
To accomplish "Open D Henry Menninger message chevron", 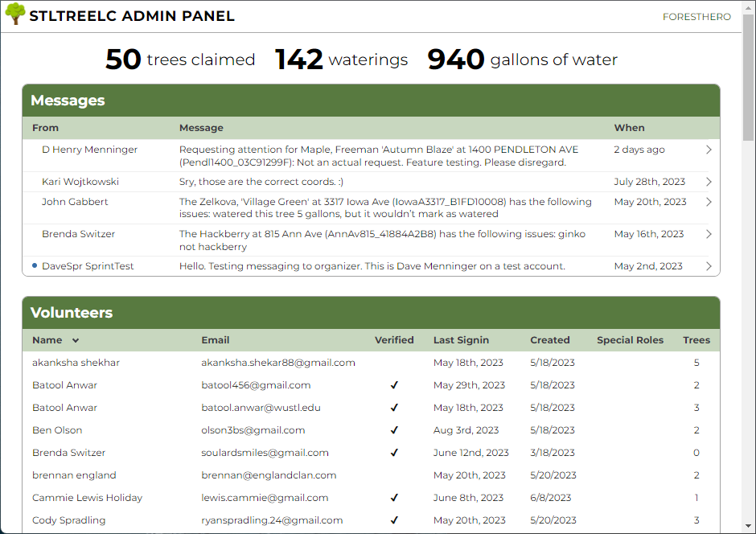I will (709, 150).
